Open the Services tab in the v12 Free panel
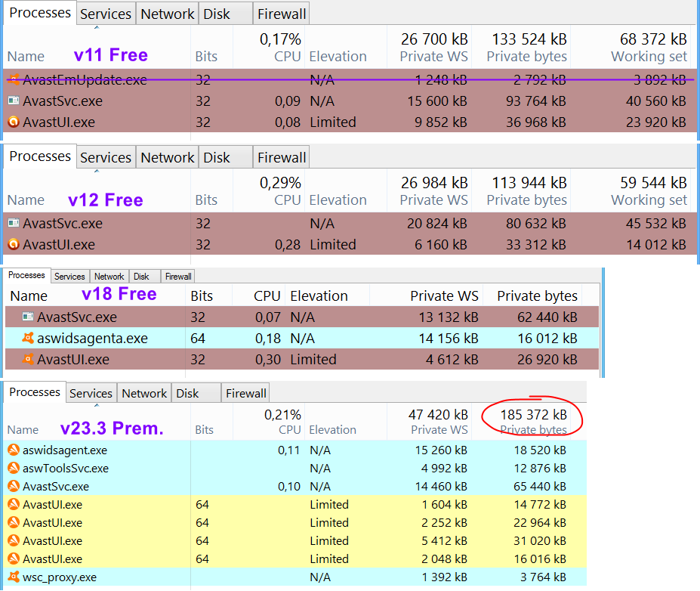This screenshot has width=700, height=591. tap(106, 157)
